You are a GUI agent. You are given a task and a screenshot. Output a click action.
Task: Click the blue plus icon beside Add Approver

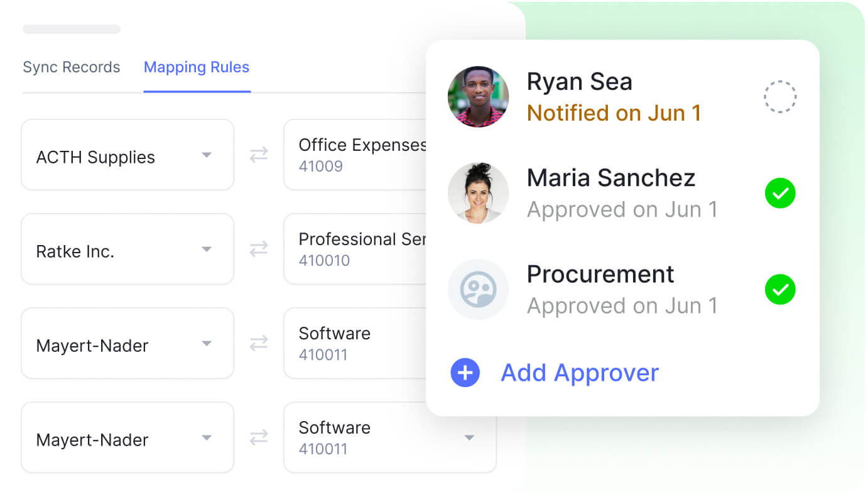tap(465, 373)
